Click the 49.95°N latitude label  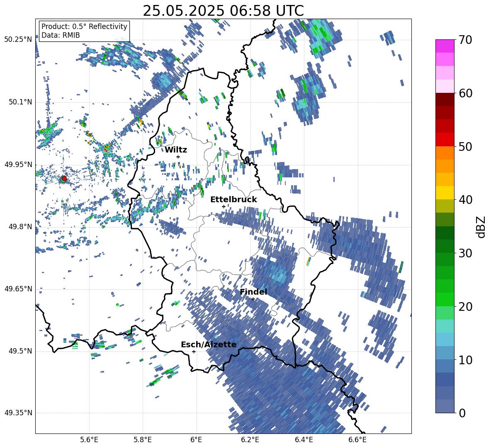click(18, 165)
